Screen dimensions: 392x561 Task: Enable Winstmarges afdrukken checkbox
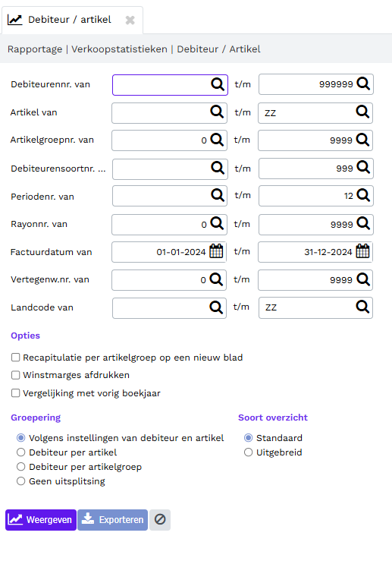point(15,375)
